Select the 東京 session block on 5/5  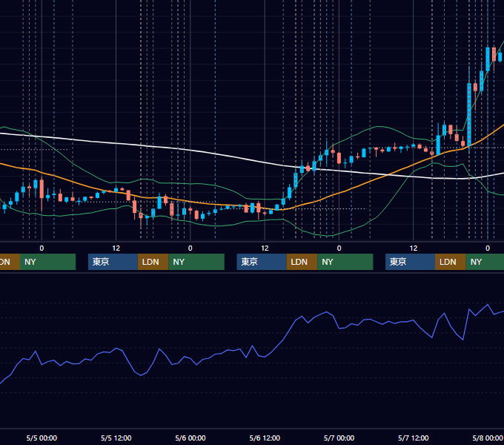(x=113, y=262)
